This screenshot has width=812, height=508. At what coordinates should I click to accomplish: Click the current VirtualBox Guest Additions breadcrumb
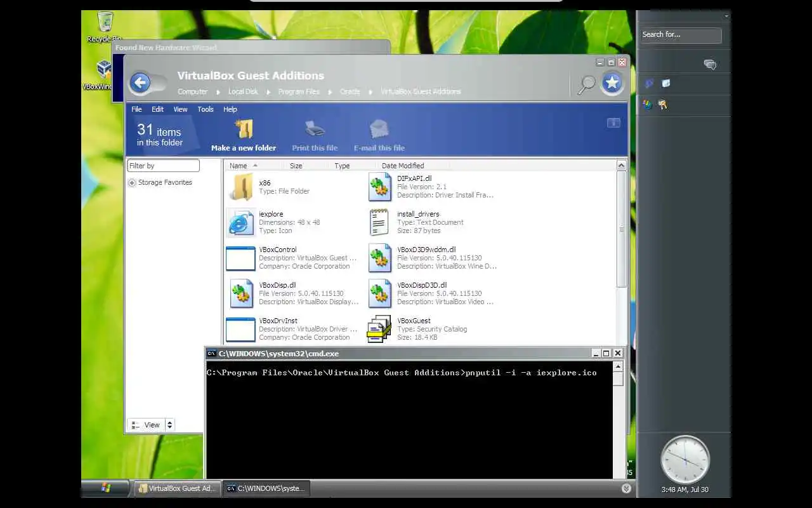pyautogui.click(x=421, y=91)
